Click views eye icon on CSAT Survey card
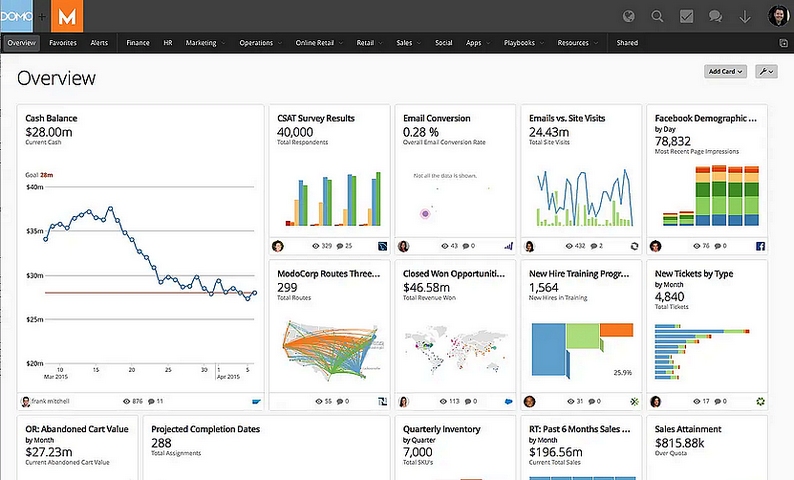Viewport: 794px width, 480px height. click(315, 246)
